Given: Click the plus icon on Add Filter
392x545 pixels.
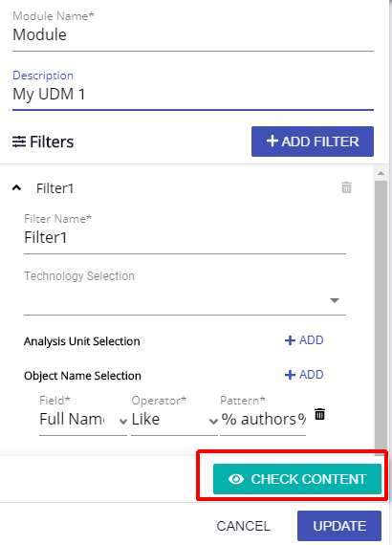Looking at the screenshot, I should click(x=272, y=142).
